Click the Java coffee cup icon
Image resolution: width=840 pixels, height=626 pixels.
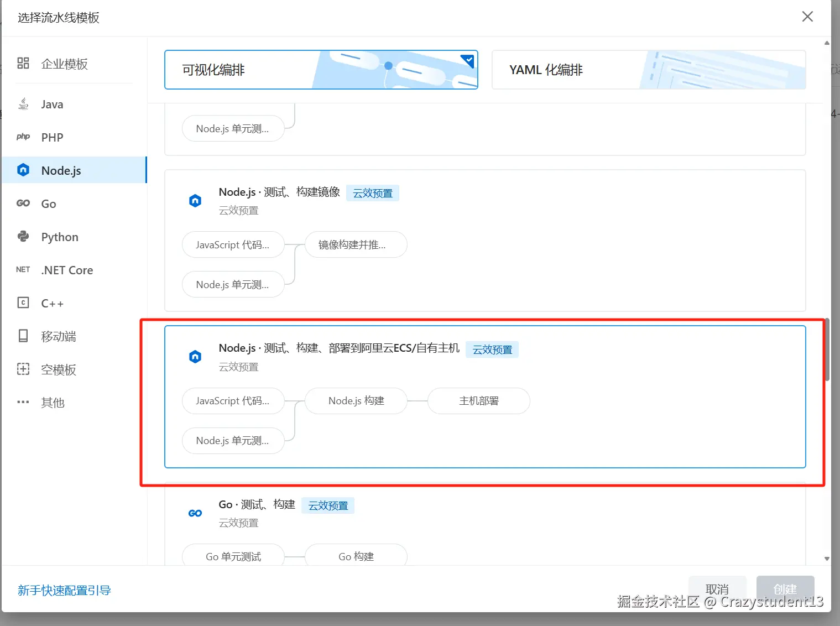pyautogui.click(x=23, y=103)
